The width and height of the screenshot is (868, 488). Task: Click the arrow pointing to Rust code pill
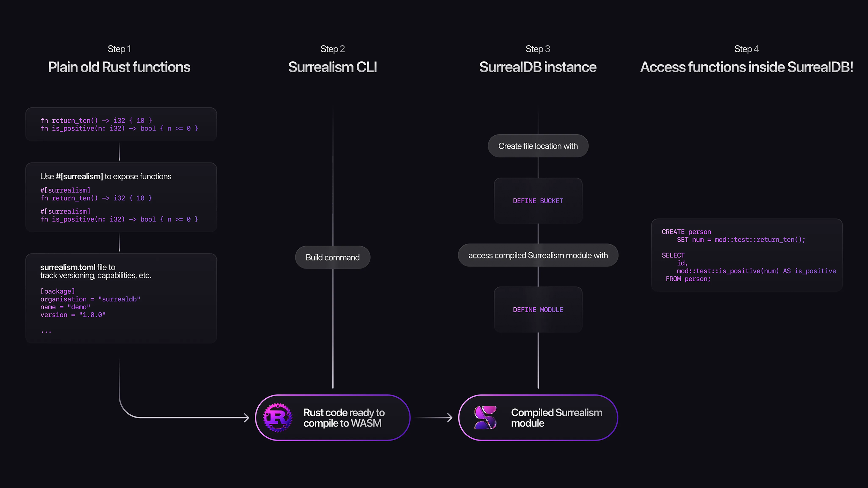point(246,418)
